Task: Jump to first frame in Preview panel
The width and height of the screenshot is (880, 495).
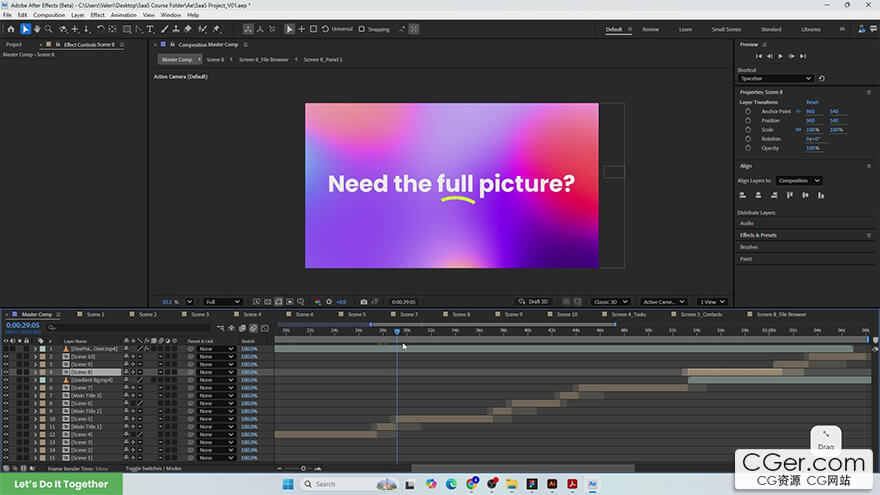Action: (x=759, y=56)
